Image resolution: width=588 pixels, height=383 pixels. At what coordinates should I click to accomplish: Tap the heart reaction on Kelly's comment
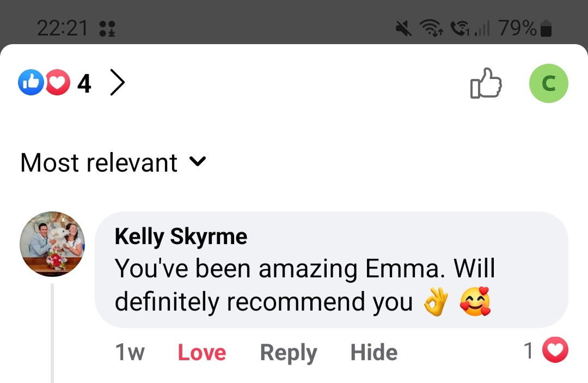[x=556, y=350]
